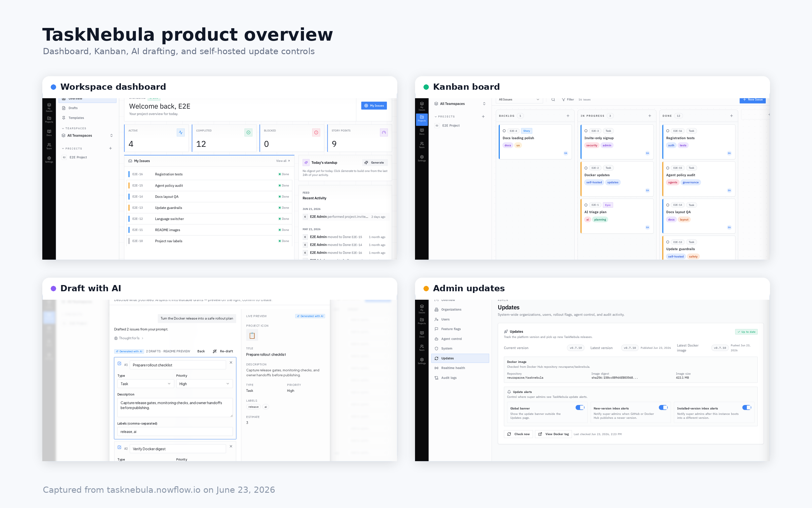Open Docs icon in Workspace dashboard sidebar
Viewport: 812px width, 508px height.
(49, 133)
